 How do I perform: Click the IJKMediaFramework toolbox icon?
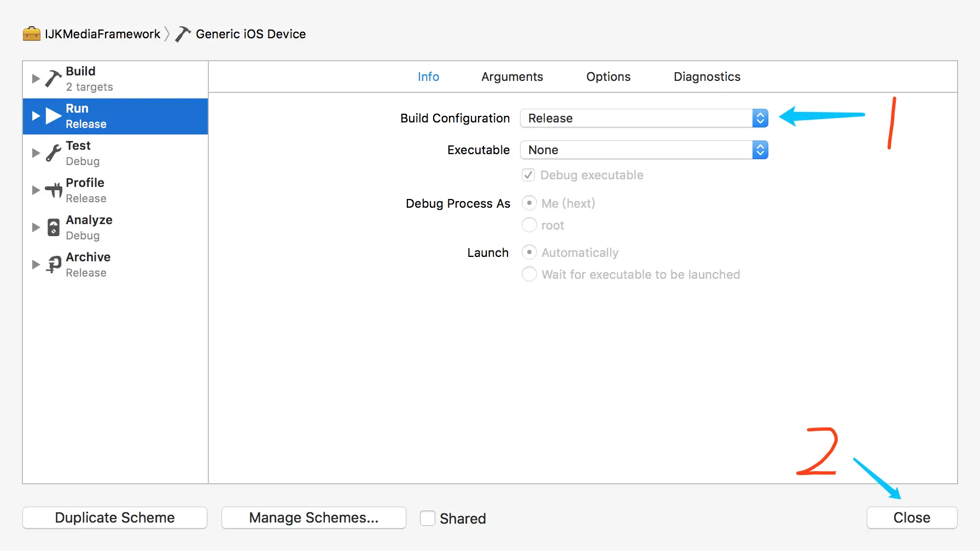click(x=32, y=34)
